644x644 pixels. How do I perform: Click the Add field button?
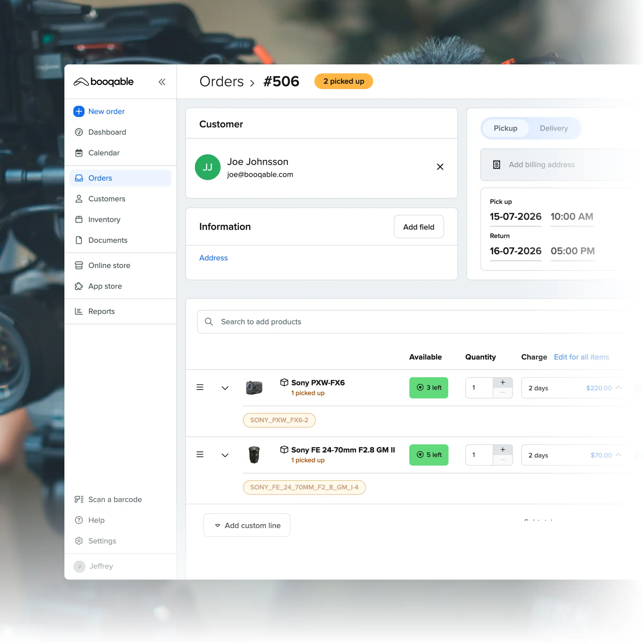click(419, 227)
